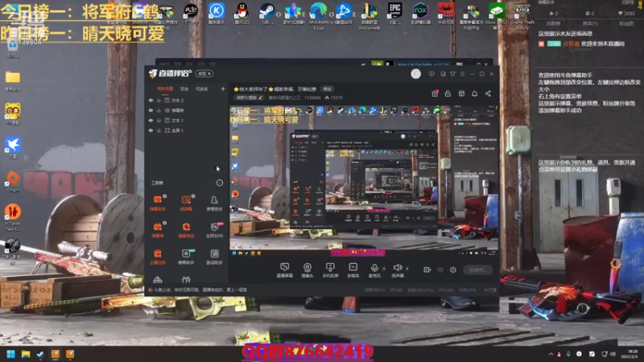The image size is (644, 362).
Task: Click the record video icon near settings
Action: tap(427, 269)
